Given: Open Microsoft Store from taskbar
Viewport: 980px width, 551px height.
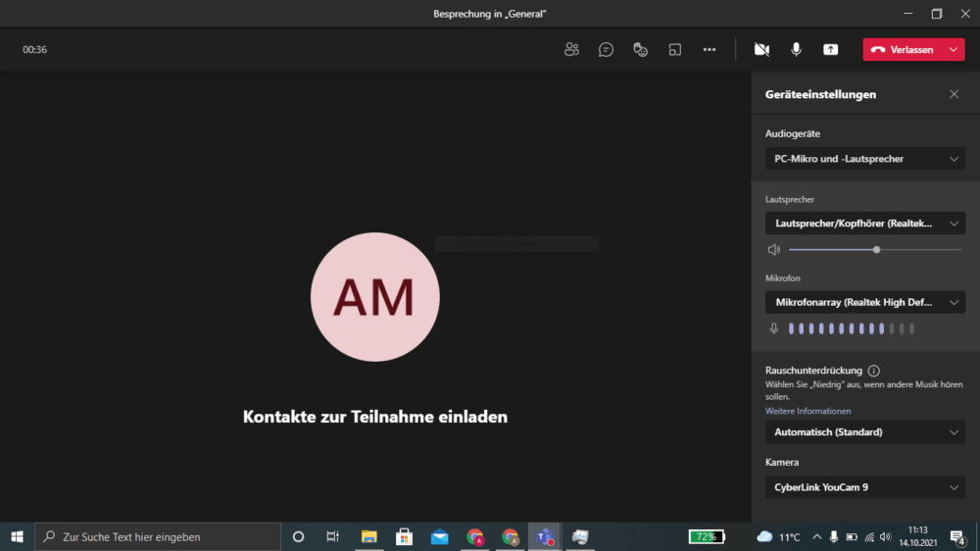Looking at the screenshot, I should pos(404,536).
